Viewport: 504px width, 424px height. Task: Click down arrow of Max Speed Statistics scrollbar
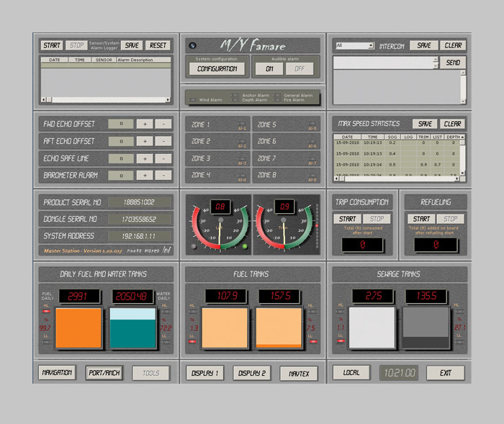click(x=462, y=173)
